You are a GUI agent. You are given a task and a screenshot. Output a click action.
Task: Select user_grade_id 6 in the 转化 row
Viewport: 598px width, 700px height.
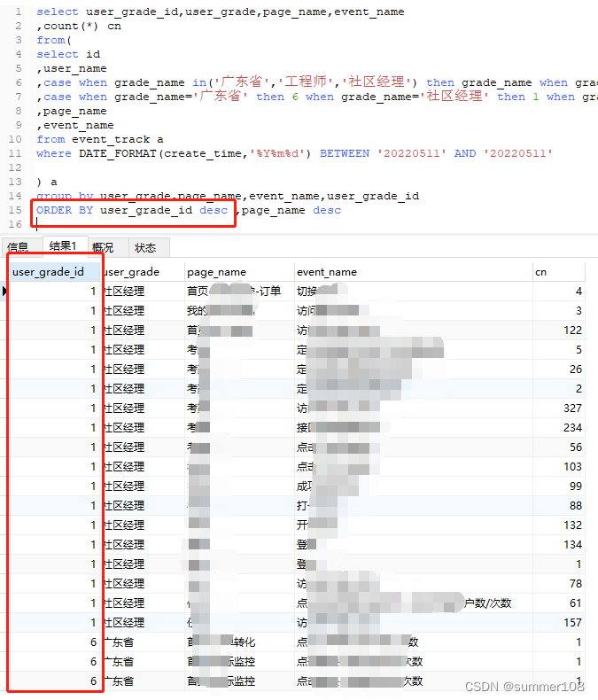[55, 642]
